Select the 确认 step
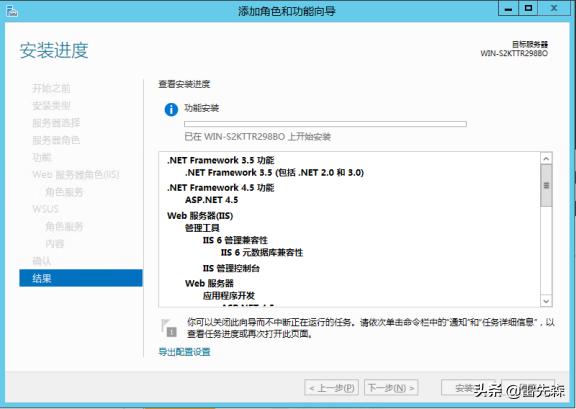Image resolution: width=576 pixels, height=409 pixels. 42,261
